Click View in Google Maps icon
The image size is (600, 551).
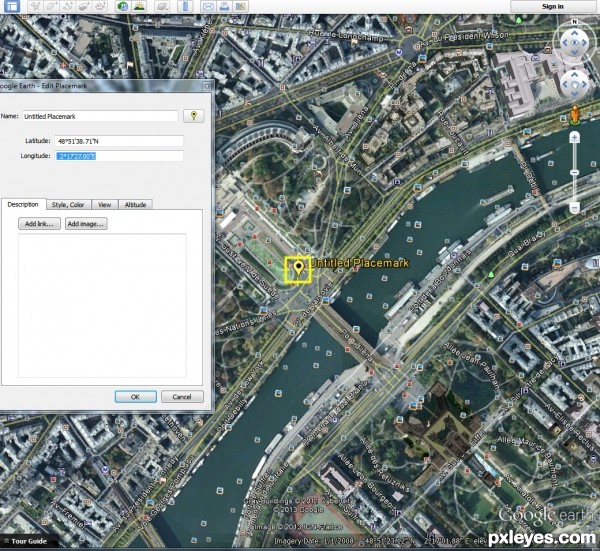pos(241,6)
